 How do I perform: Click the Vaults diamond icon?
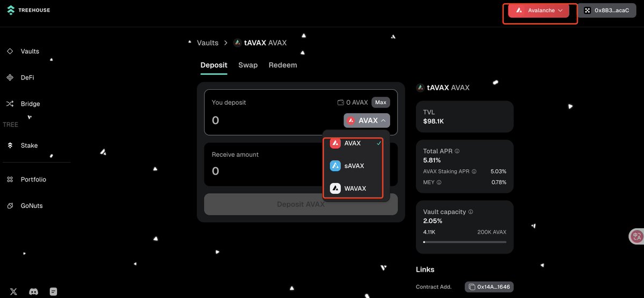[x=10, y=52]
